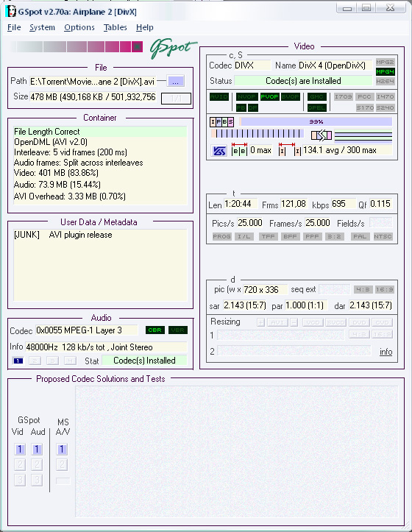Click the audio CBR indicator
412x532 pixels.
(155, 330)
